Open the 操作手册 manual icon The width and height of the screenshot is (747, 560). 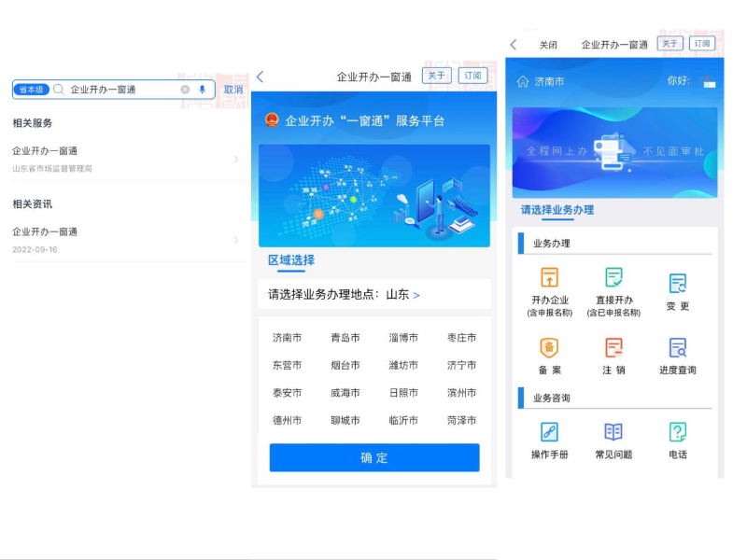point(550,432)
